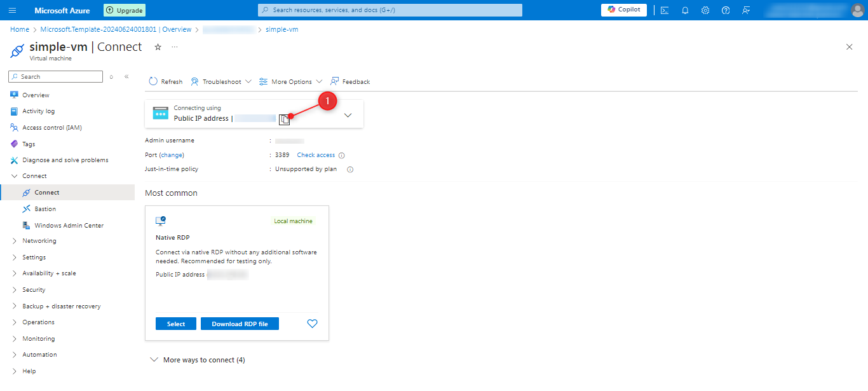This screenshot has height=391, width=868.
Task: Open Microsoft.Template overview breadcrumb
Action: [x=116, y=29]
